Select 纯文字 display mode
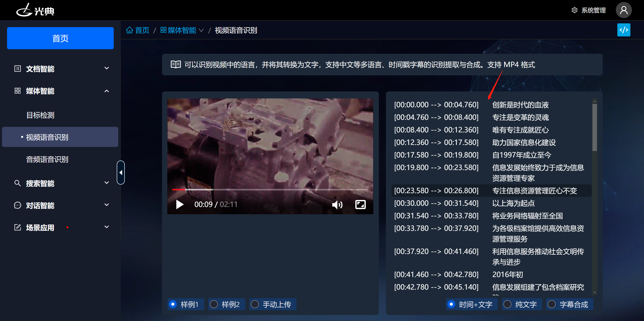The image size is (644, 321). tap(522, 304)
